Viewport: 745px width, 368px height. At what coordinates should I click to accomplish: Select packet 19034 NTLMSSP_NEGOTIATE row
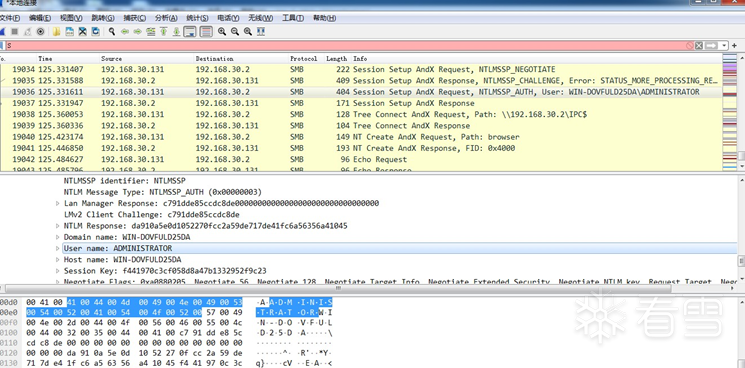[361, 69]
